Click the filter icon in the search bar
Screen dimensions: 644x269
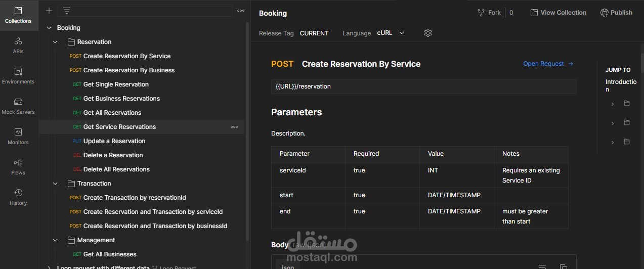tap(66, 11)
